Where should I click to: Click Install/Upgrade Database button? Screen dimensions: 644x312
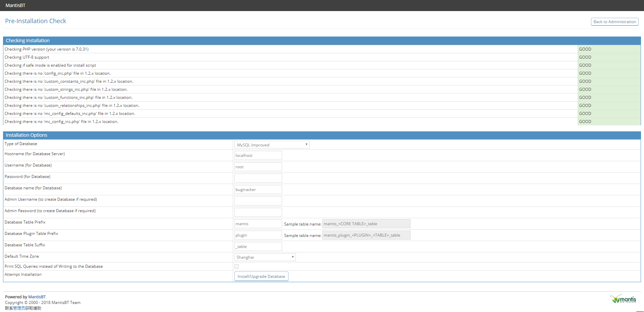[261, 276]
